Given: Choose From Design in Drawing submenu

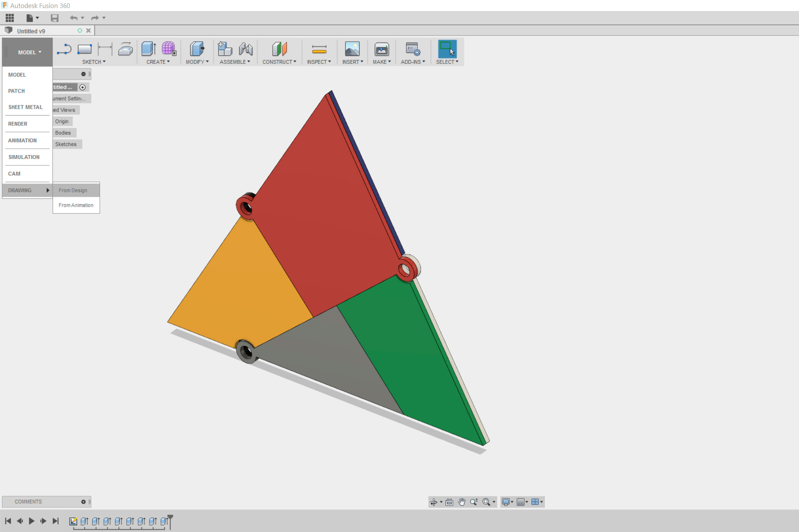Looking at the screenshot, I should pos(73,191).
